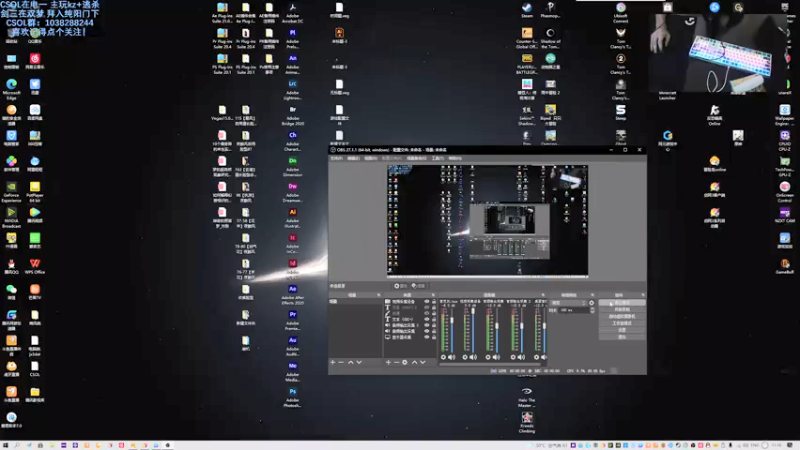Viewport: 800px width, 450px height.
Task: Click the top button in OBS controls panel
Action: pos(622,302)
